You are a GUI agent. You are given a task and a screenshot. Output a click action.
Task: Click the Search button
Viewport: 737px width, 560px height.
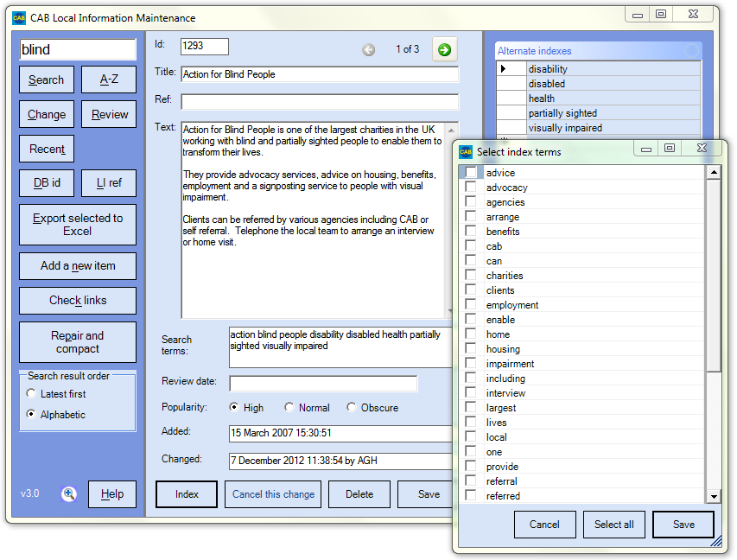[x=47, y=80]
